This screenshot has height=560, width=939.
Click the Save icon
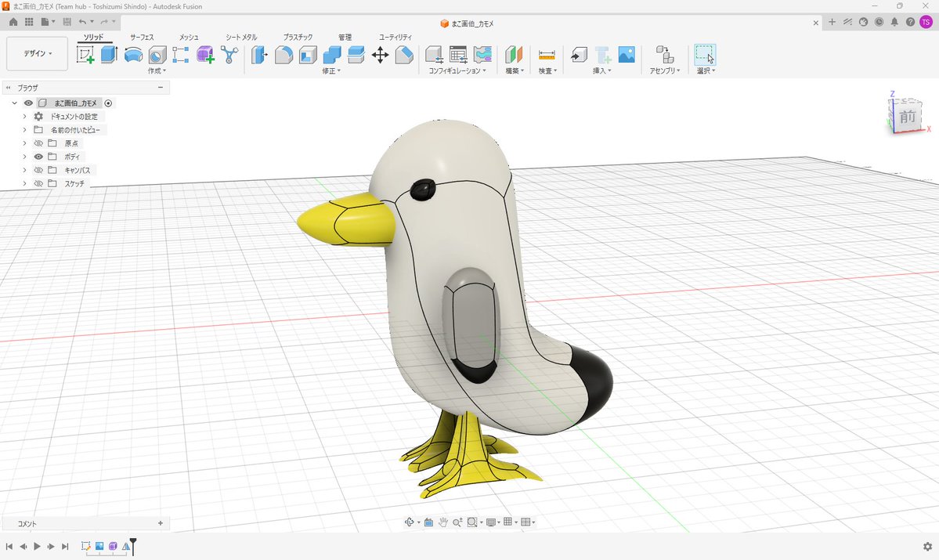67,22
